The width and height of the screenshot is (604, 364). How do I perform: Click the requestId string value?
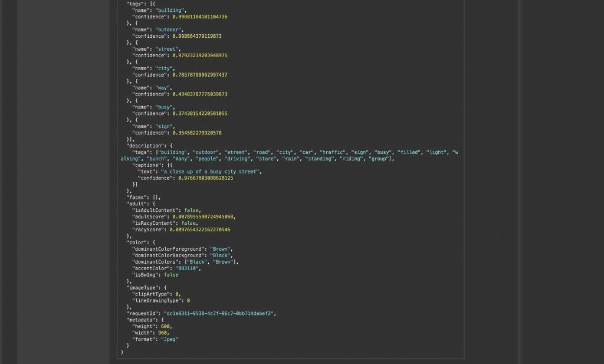click(223, 313)
